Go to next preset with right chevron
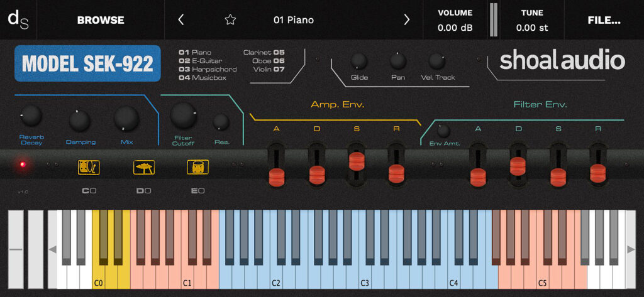 click(407, 19)
